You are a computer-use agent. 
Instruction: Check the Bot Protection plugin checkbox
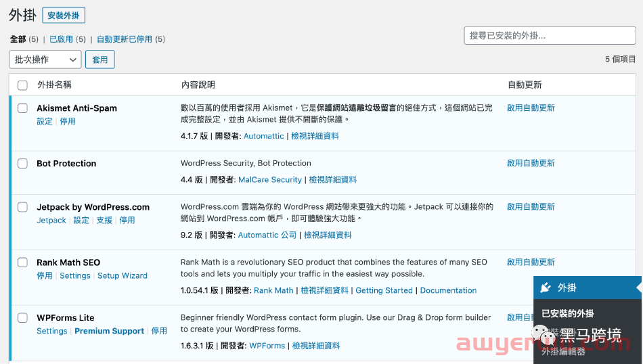pos(22,164)
